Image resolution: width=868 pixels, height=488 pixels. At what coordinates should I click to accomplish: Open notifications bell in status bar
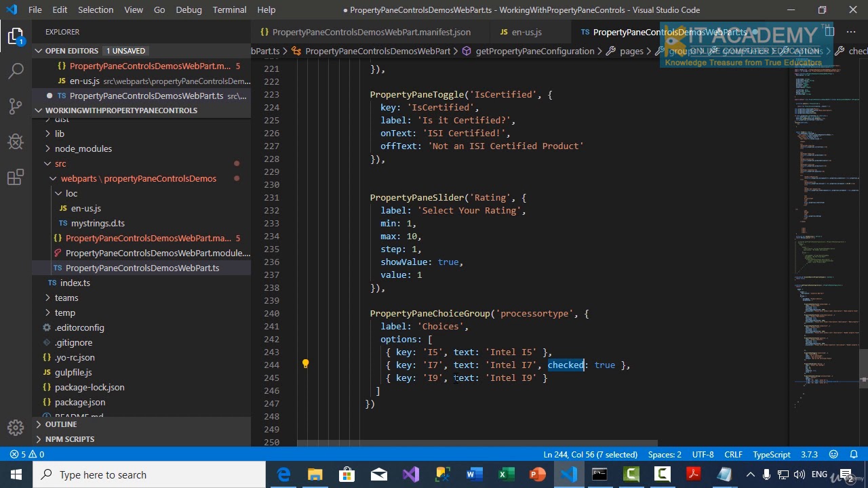(852, 455)
